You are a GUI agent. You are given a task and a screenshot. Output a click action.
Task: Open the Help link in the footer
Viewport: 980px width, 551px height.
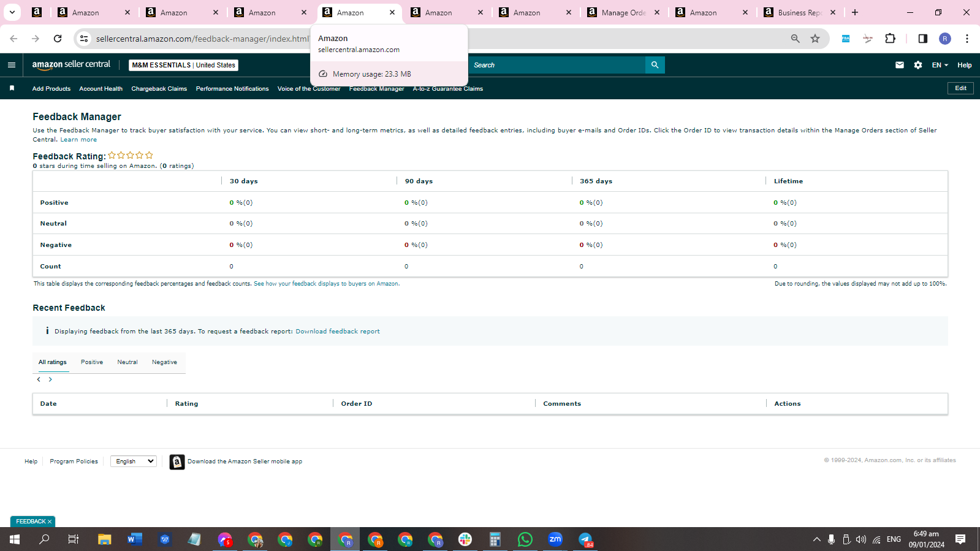pyautogui.click(x=31, y=462)
